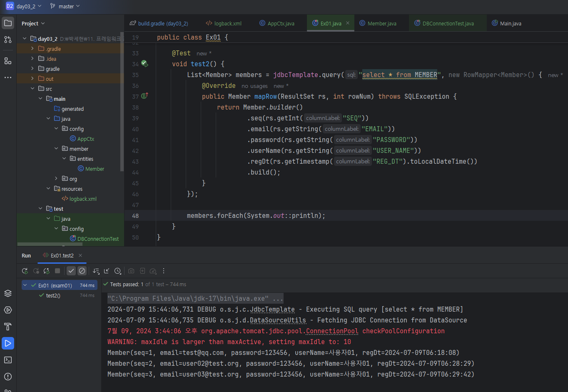
Task: Toggle the Show Ignored tests button
Action: [x=82, y=271]
